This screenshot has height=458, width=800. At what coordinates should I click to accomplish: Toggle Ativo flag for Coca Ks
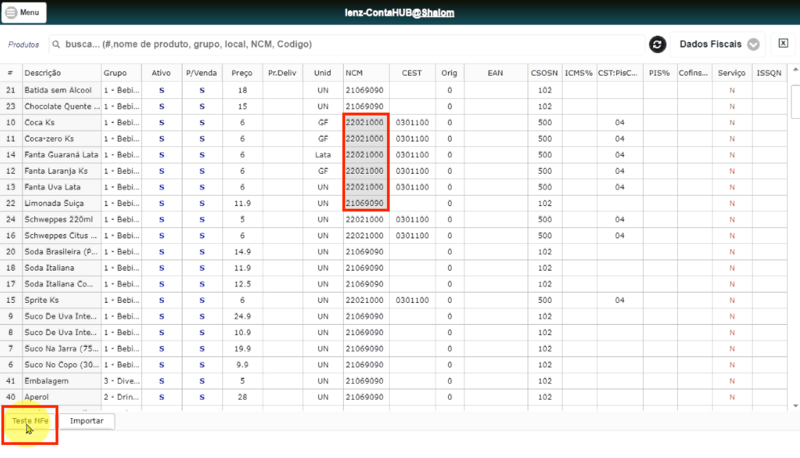(x=161, y=122)
